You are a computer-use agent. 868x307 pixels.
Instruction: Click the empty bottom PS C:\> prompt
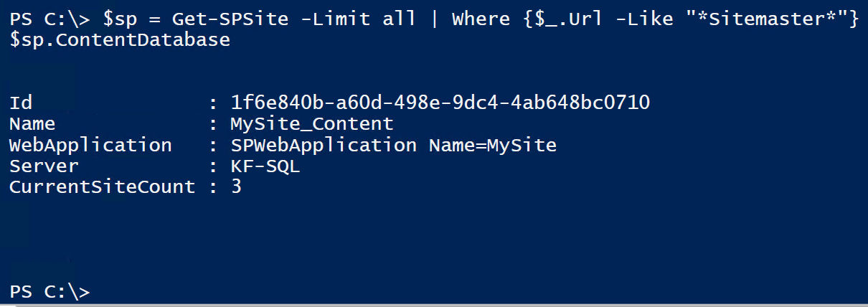click(x=49, y=291)
